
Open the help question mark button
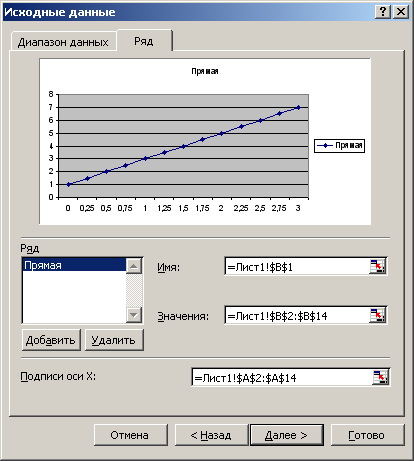click(383, 12)
